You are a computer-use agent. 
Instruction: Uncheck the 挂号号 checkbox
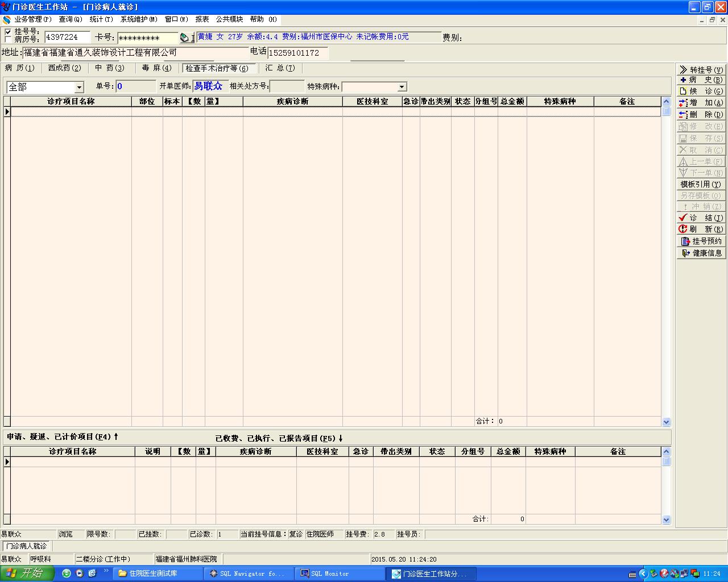[8, 32]
